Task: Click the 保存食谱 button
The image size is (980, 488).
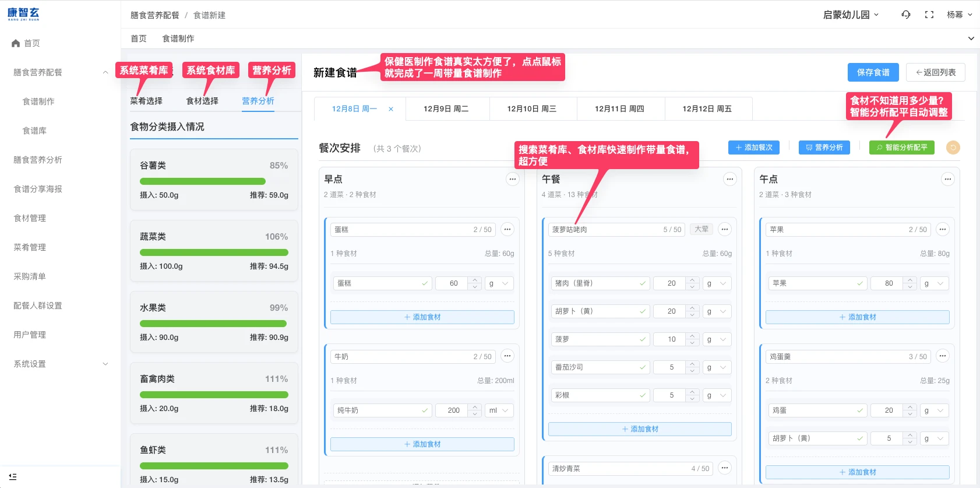Action: (x=873, y=72)
